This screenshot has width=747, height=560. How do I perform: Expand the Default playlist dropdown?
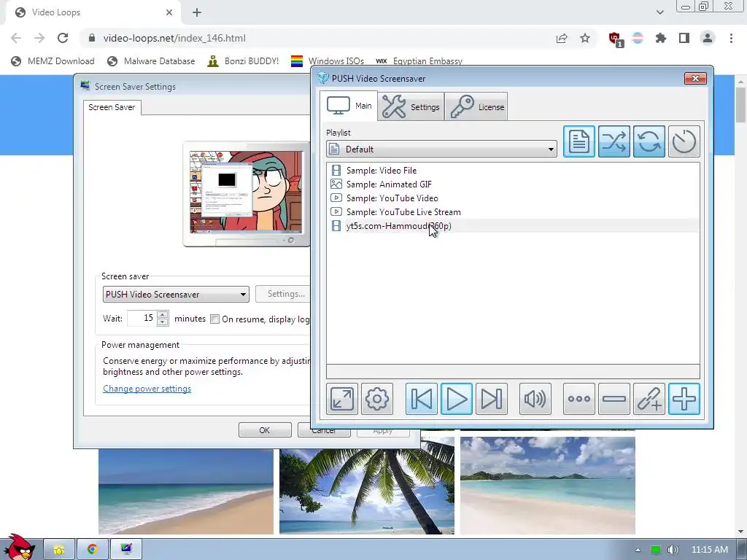441,149
